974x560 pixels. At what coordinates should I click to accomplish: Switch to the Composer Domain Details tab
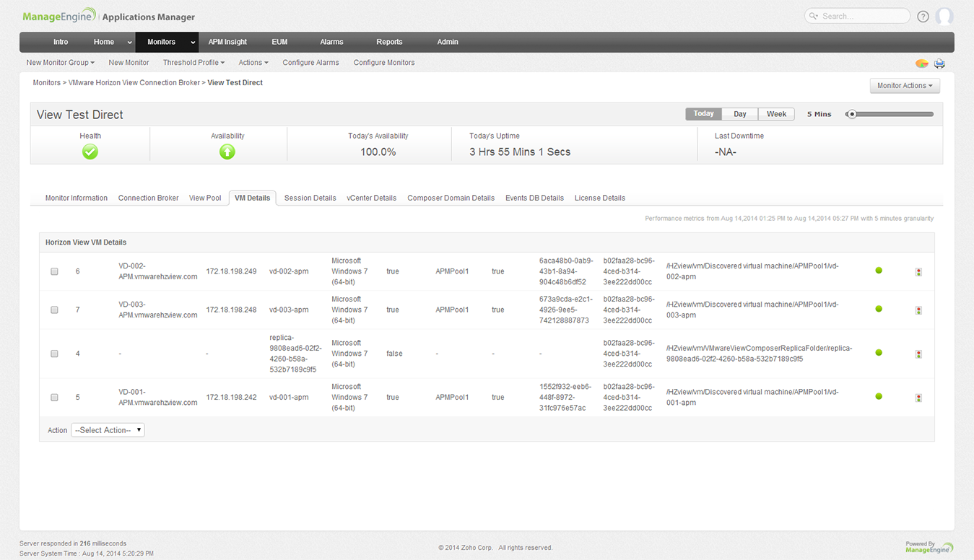pos(451,198)
